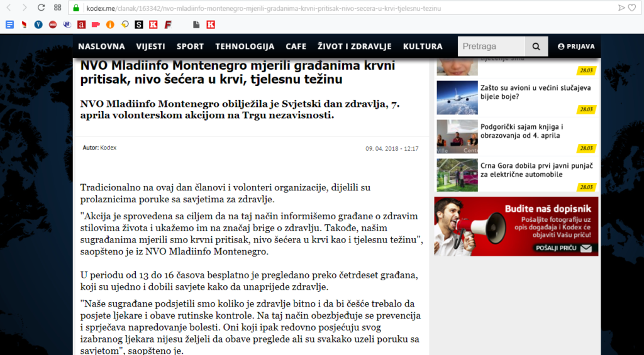Open the last red K bookmark
The width and height of the screenshot is (644, 355).
[211, 25]
